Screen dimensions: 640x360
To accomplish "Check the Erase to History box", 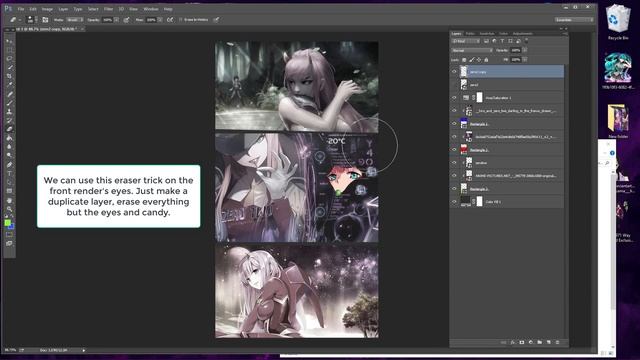I will (x=180, y=20).
